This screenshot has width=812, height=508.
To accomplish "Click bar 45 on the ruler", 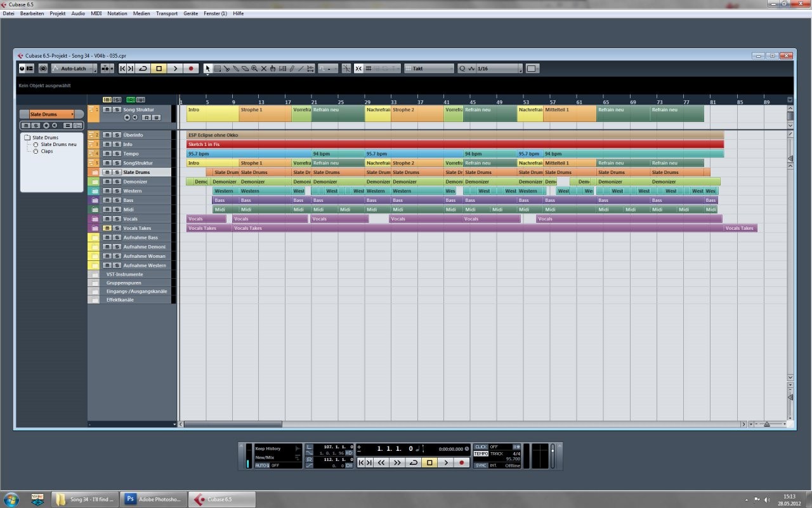I will pyautogui.click(x=473, y=102).
